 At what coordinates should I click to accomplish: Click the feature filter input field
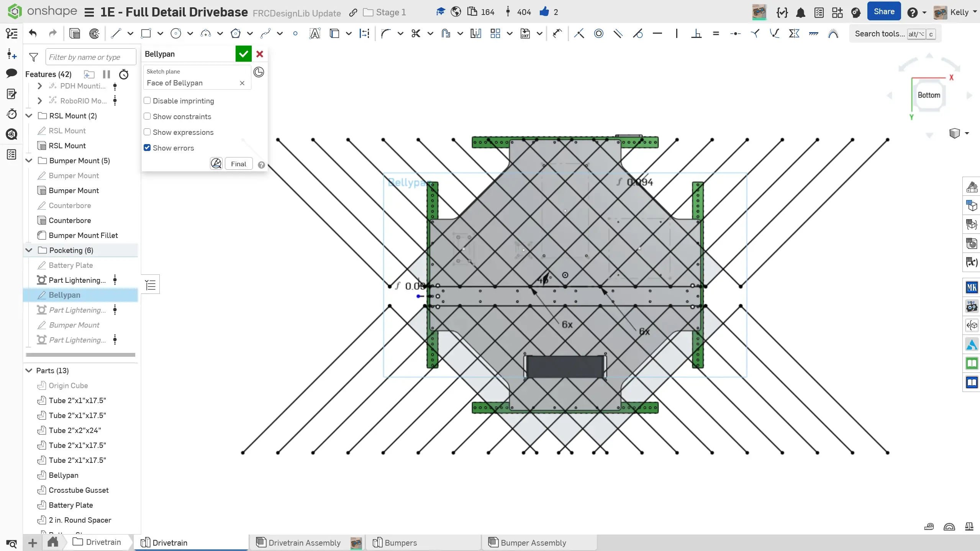click(90, 57)
